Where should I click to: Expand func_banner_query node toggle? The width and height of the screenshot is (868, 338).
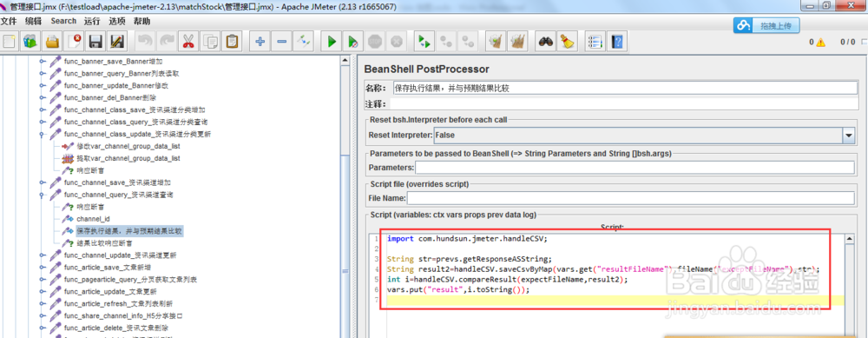[x=42, y=73]
